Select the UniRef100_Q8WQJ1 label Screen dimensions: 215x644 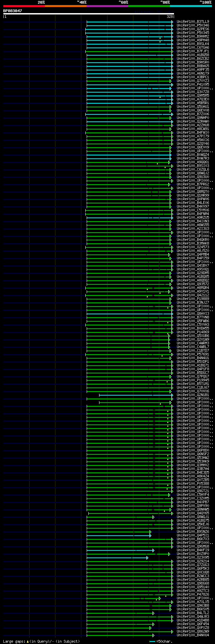click(x=193, y=517)
